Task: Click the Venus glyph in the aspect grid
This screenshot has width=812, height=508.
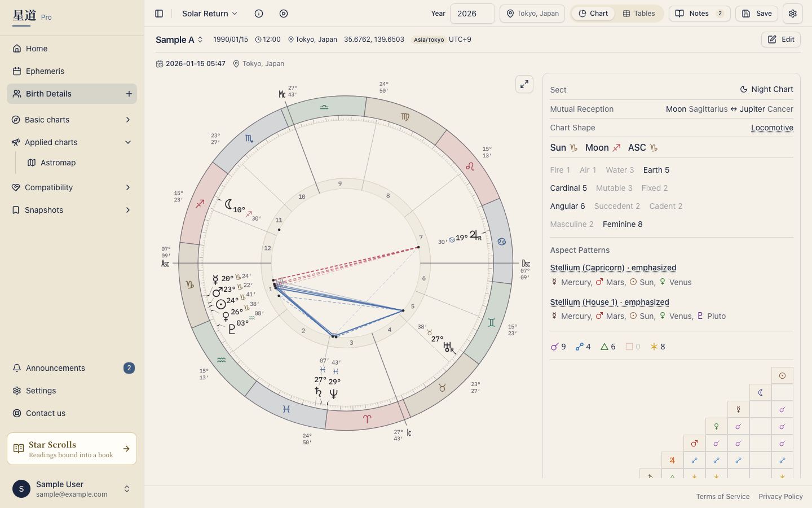Action: (716, 426)
